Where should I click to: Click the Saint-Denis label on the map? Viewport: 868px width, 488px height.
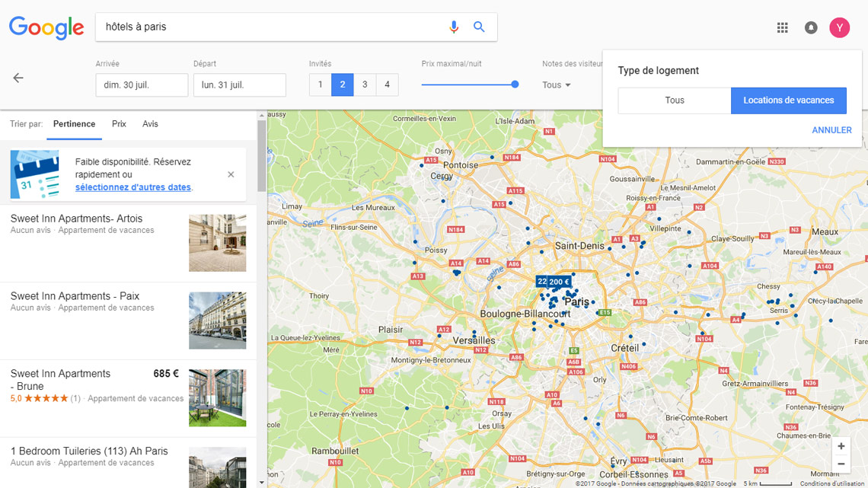[x=579, y=246]
